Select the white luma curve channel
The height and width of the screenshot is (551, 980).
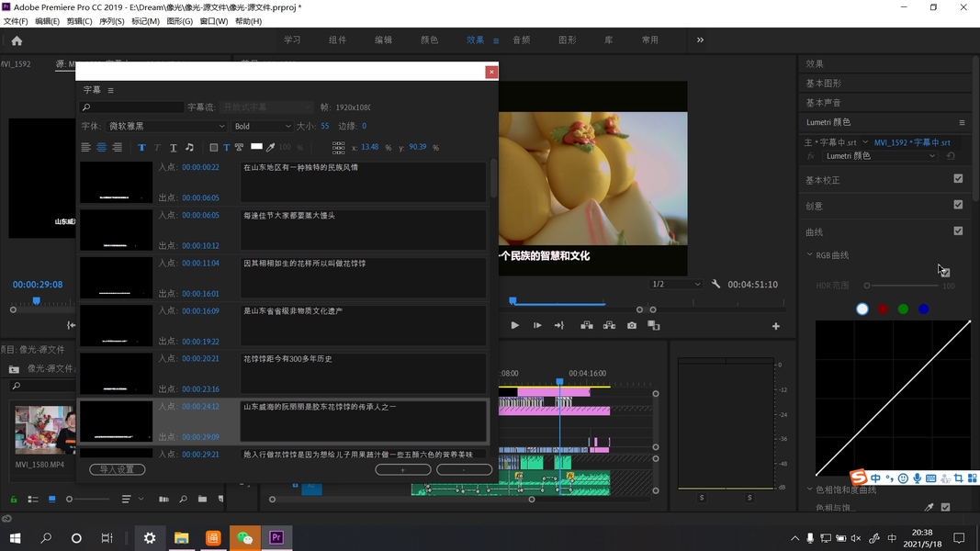pyautogui.click(x=862, y=309)
